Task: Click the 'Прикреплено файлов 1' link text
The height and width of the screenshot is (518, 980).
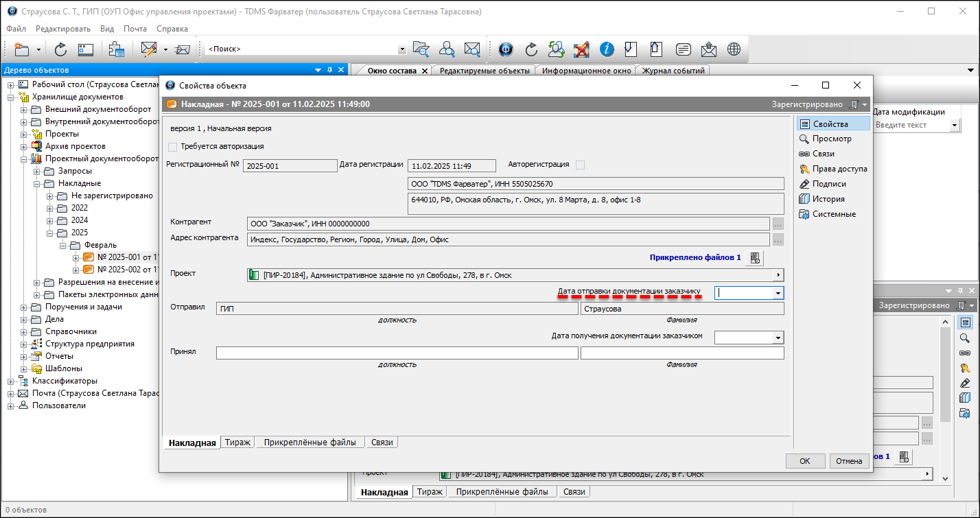Action: pyautogui.click(x=695, y=258)
